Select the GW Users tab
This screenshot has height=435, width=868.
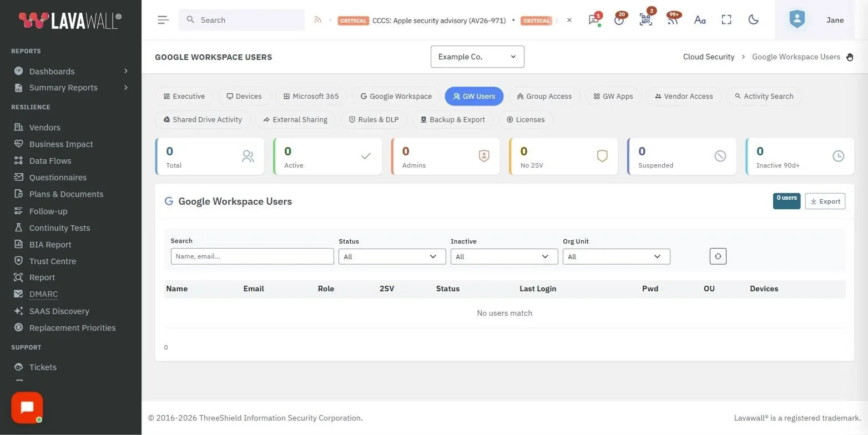474,96
